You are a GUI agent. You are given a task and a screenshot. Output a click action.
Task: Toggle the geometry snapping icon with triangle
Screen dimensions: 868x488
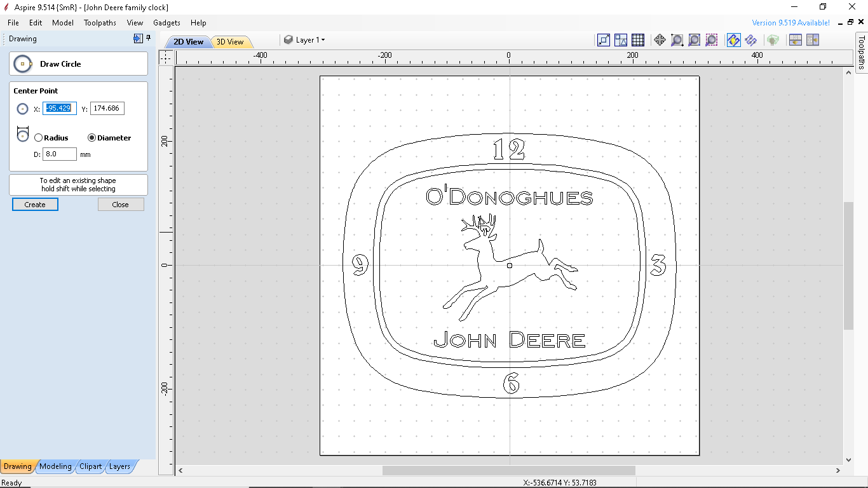[x=621, y=40]
